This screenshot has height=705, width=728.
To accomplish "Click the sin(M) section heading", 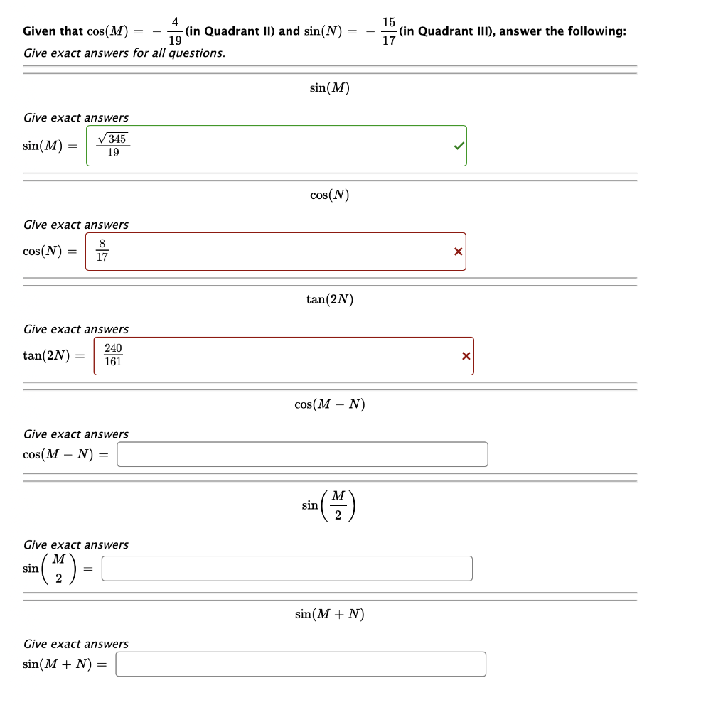I will coord(329,87).
